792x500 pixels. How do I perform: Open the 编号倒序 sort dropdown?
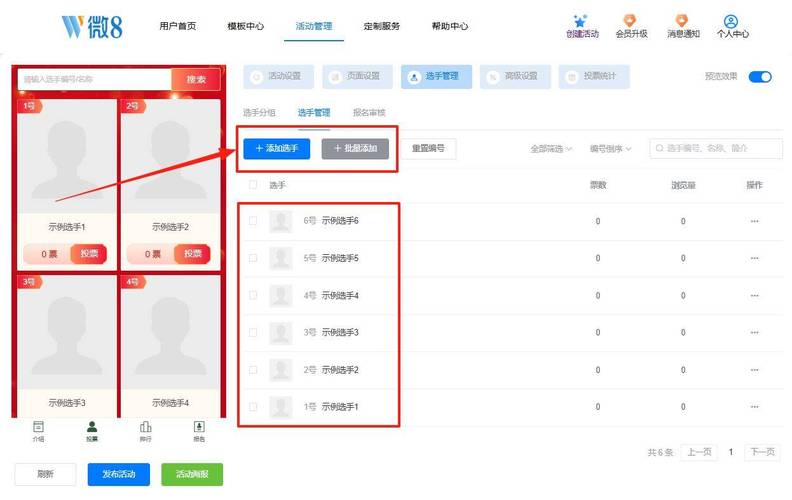coord(611,149)
